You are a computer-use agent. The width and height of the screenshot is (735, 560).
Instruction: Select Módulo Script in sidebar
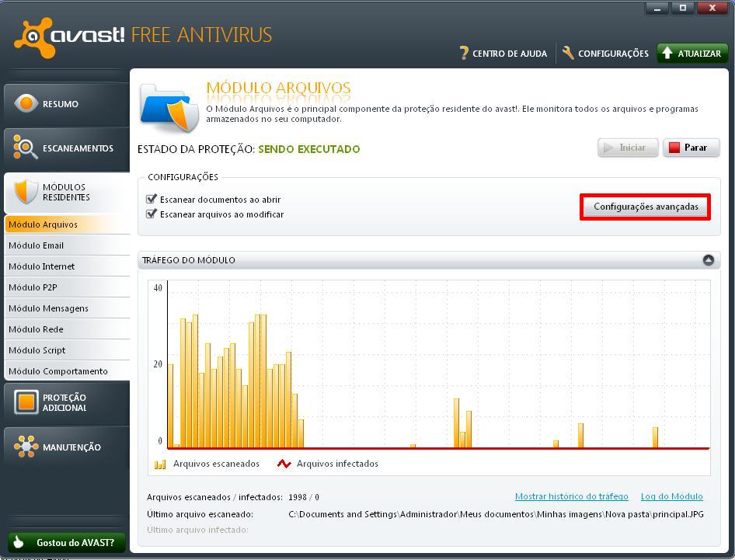click(x=67, y=350)
